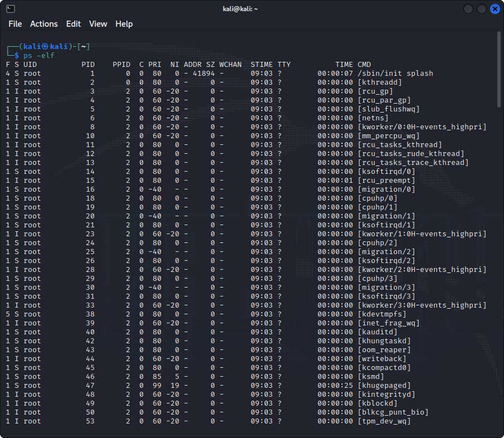
Task: Click '[kworker/3:0H-events_highpri]' entry
Action: (x=422, y=305)
